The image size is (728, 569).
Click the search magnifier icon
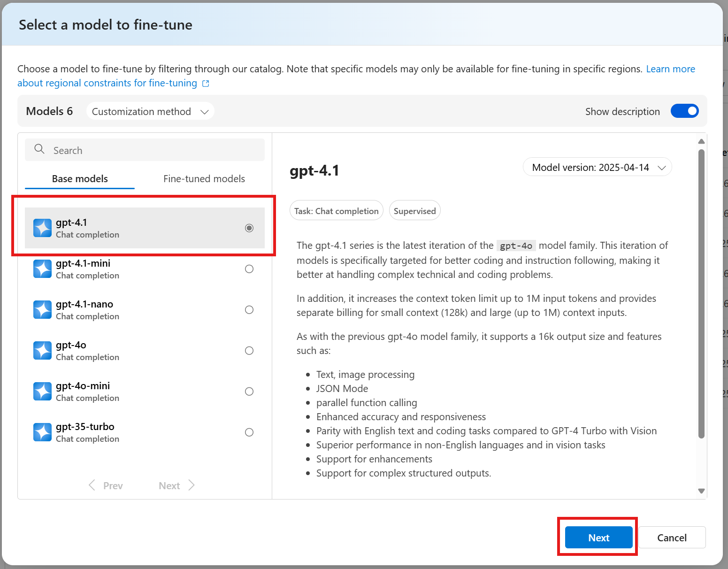(39, 149)
